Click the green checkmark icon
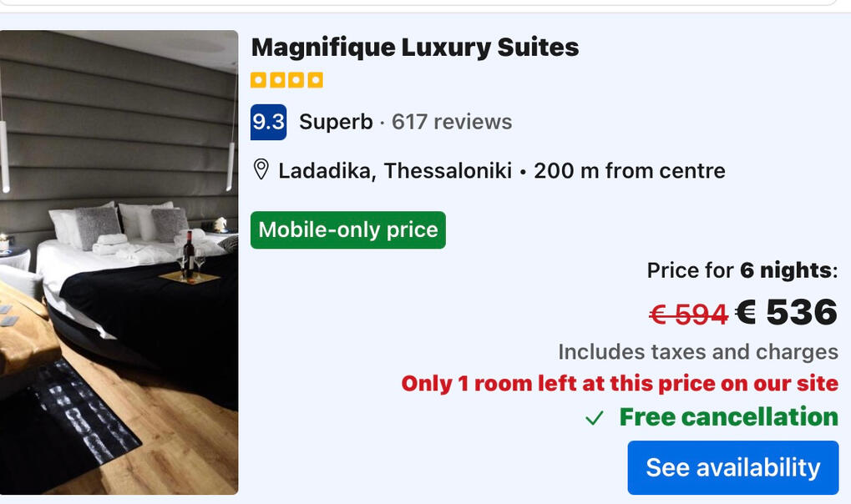851x504 pixels. coord(594,418)
